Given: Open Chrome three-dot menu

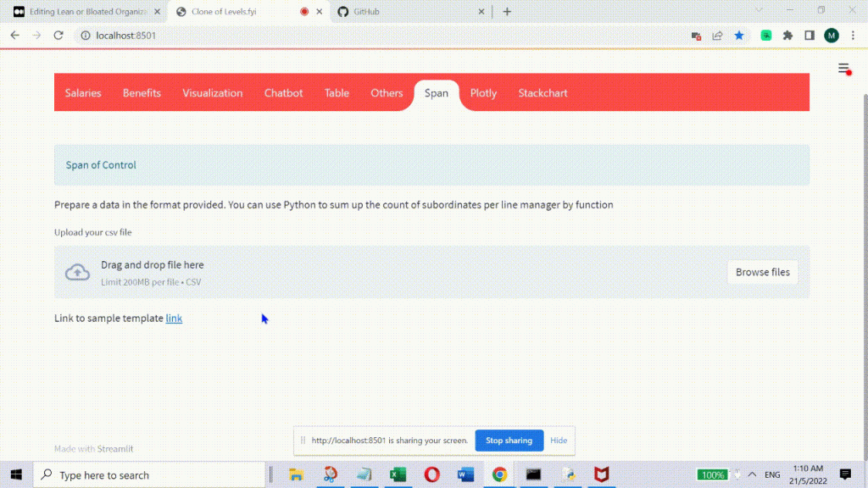Looking at the screenshot, I should [853, 36].
